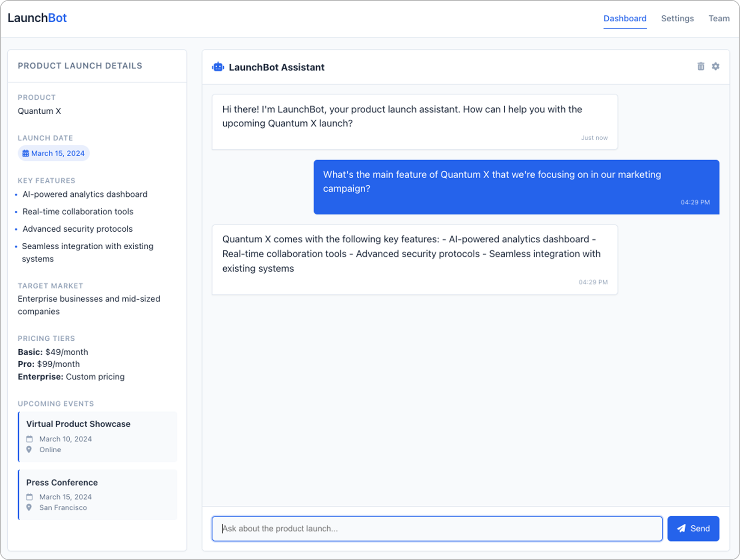Viewport: 740px width, 560px height.
Task: Click 'Online' location of Virtual Product Showcase
Action: (x=50, y=450)
